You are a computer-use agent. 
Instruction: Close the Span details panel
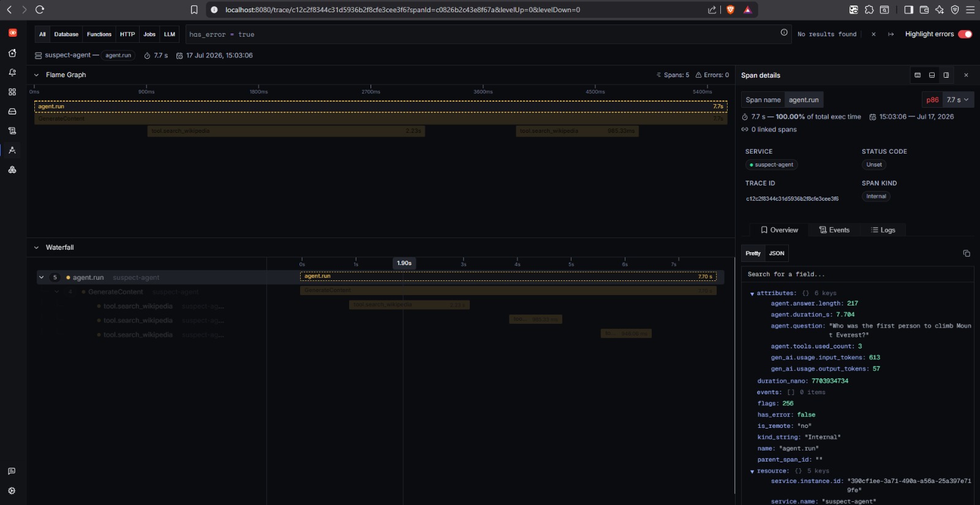[967, 75]
